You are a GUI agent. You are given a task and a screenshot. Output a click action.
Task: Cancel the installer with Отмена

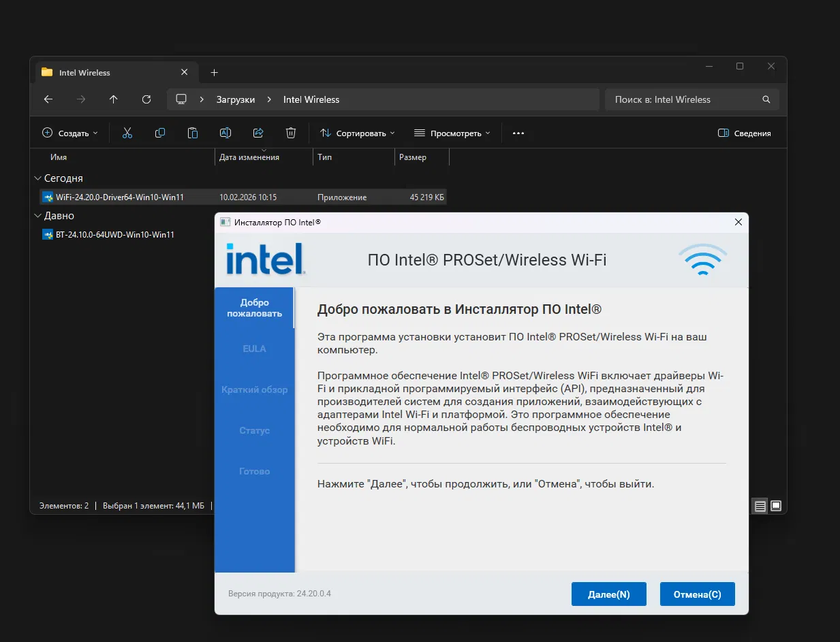pos(697,594)
